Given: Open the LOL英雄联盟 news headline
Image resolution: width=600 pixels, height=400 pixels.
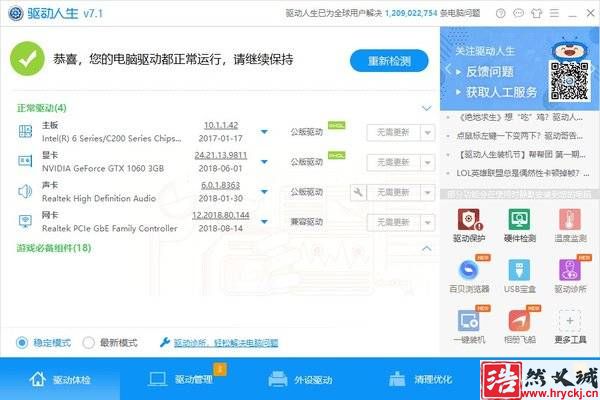Looking at the screenshot, I should pos(523,173).
